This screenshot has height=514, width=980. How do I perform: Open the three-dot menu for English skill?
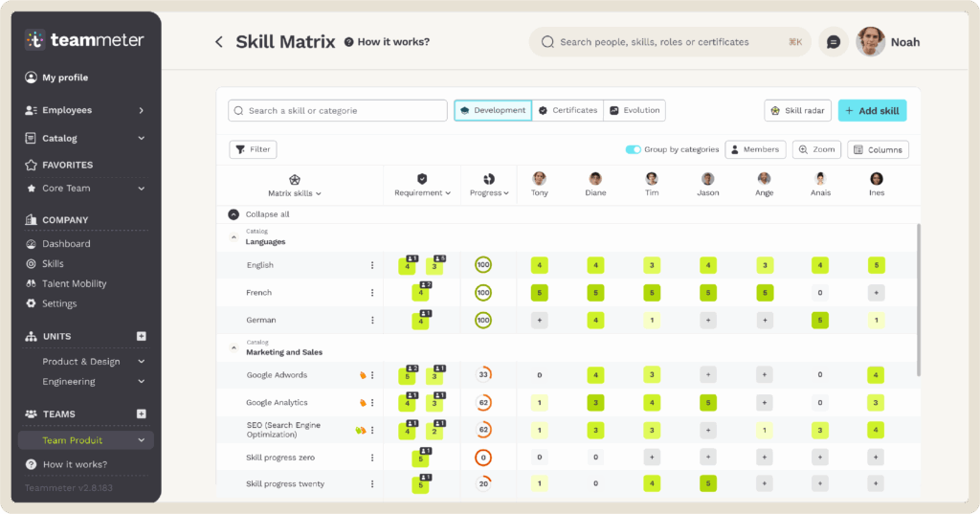(x=372, y=265)
